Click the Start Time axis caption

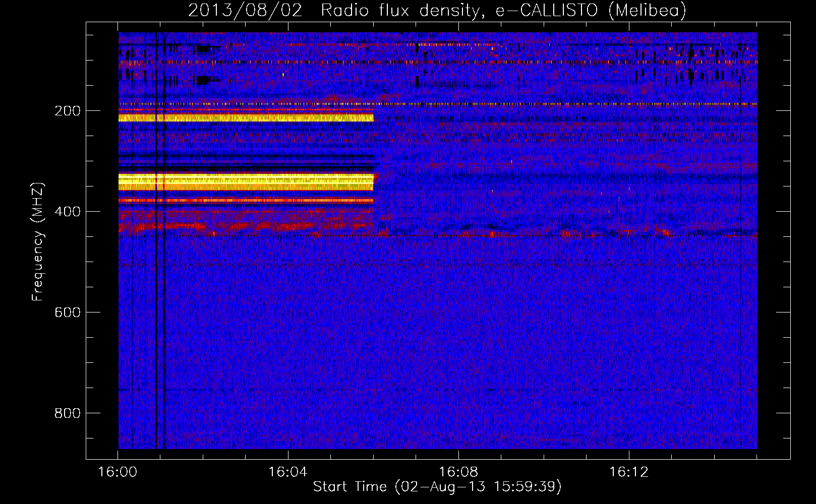pos(437,487)
